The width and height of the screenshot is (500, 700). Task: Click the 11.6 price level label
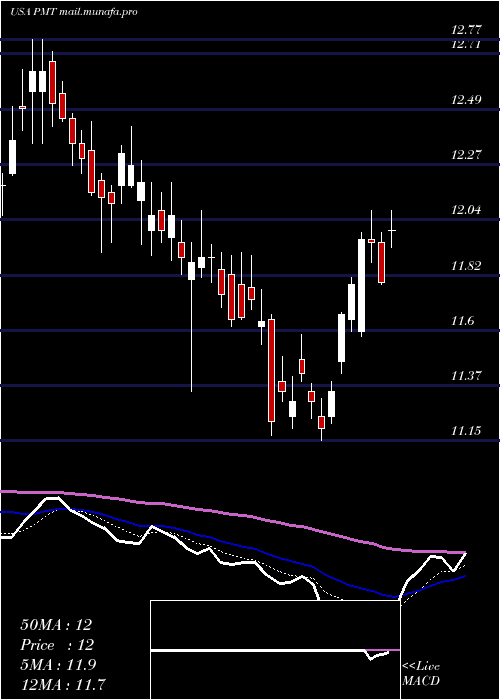(462, 321)
